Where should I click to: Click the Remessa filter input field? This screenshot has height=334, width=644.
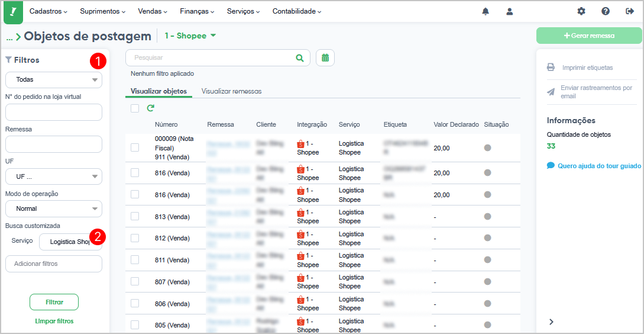54,144
